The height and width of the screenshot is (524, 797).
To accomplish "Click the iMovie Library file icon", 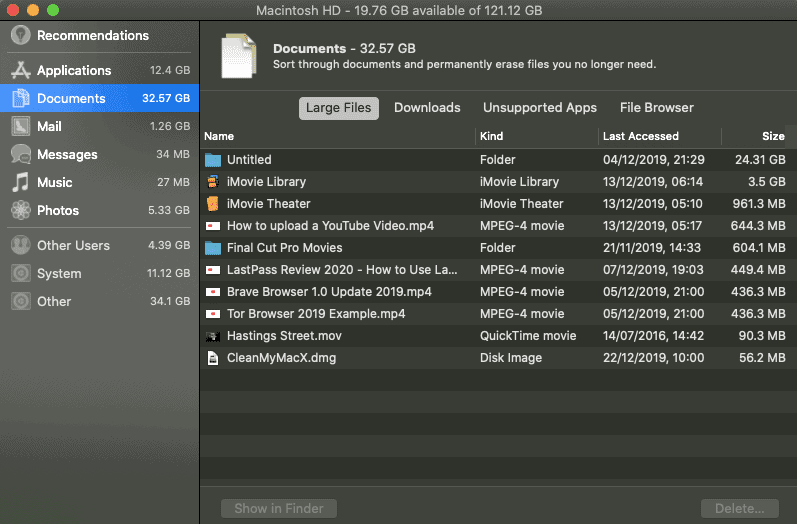I will 212,182.
